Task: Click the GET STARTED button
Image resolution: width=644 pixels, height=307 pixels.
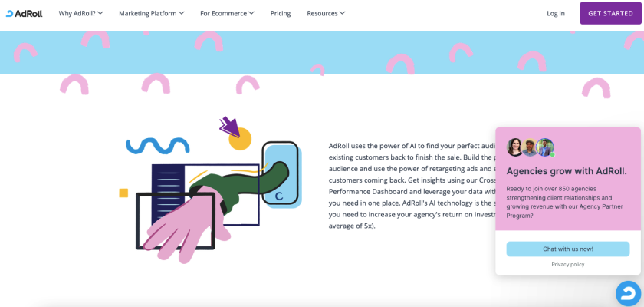Action: pyautogui.click(x=611, y=13)
